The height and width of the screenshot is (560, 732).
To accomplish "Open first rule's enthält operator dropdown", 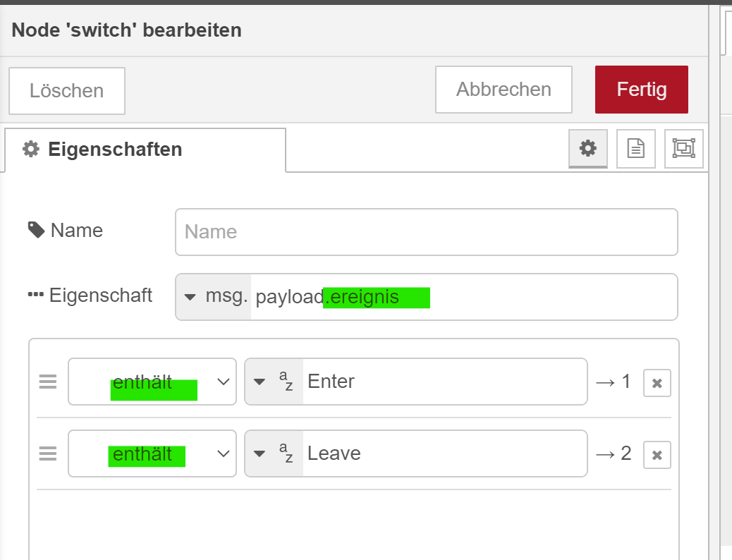I will click(x=152, y=382).
